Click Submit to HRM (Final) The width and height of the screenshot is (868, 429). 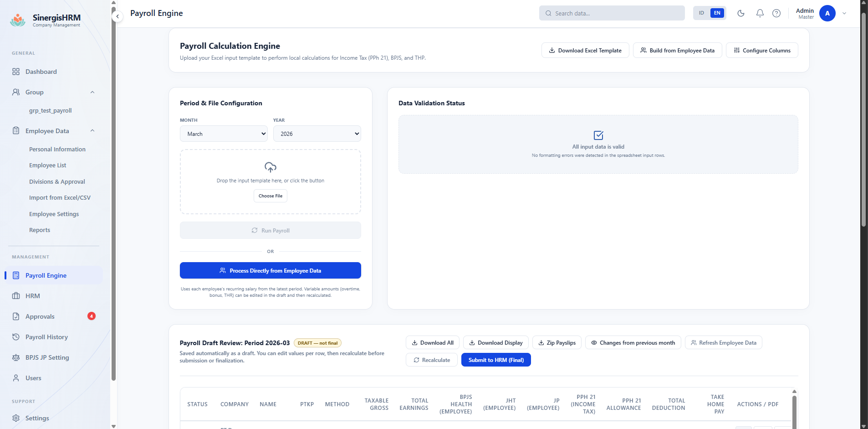pos(496,360)
